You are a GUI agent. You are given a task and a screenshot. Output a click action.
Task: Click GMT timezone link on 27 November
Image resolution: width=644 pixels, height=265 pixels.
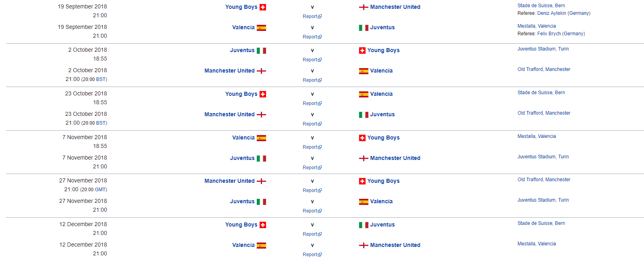100,190
